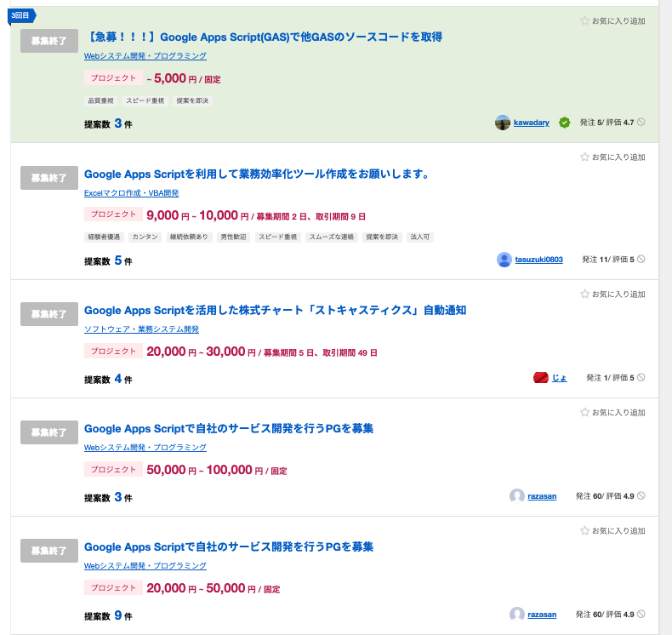Add the kawadary GAS job to favorites
This screenshot has height=635, width=672.
612,20
